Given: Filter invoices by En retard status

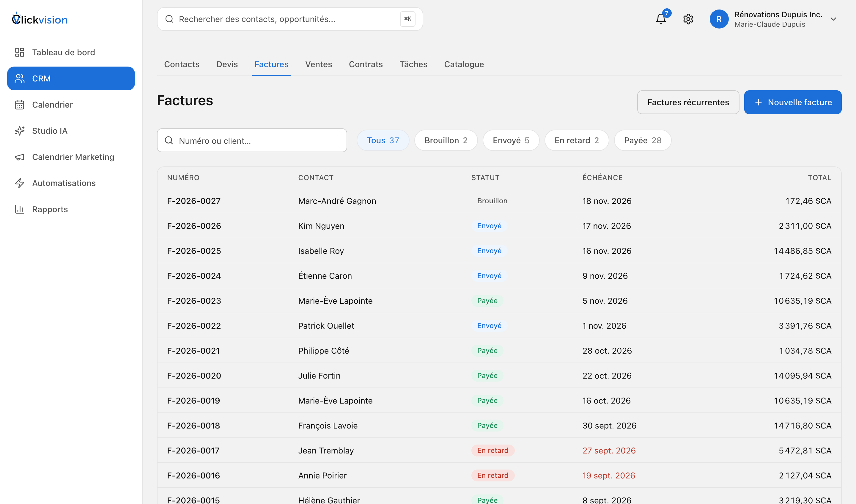Looking at the screenshot, I should coord(576,140).
